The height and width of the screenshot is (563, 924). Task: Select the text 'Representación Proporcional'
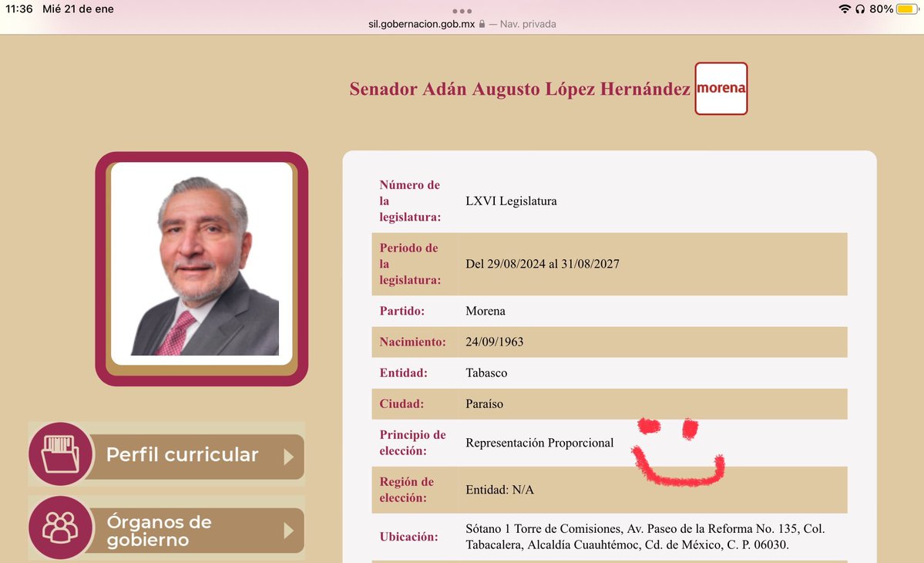(x=539, y=443)
